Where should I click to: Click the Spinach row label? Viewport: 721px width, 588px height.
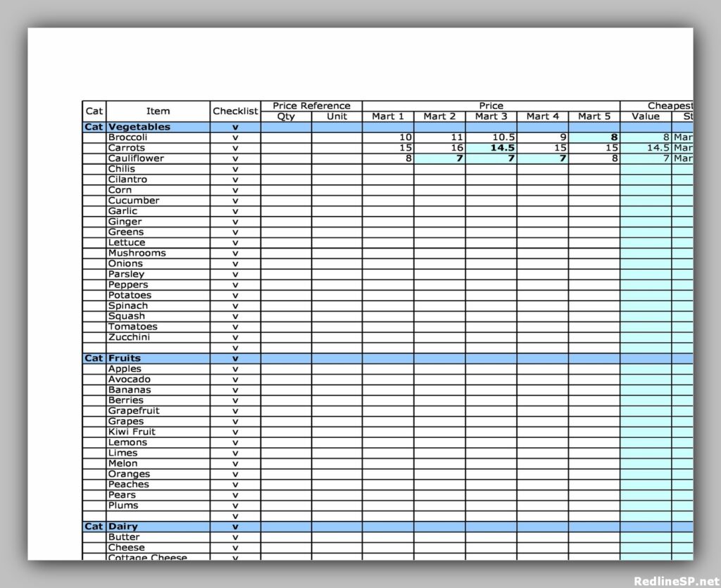pos(128,306)
